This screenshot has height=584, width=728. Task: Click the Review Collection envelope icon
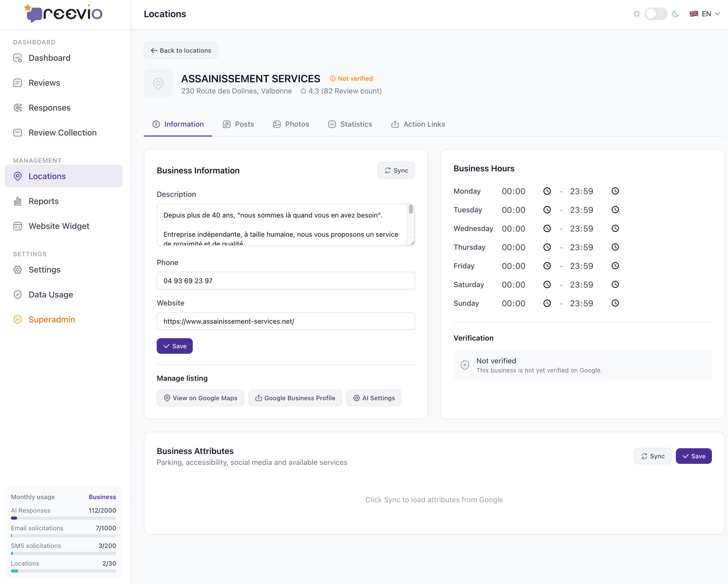(18, 133)
